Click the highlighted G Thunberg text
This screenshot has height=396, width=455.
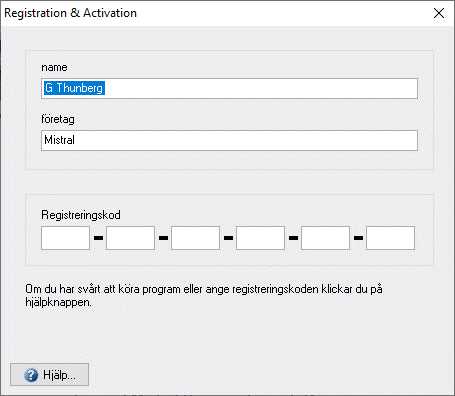[x=74, y=88]
